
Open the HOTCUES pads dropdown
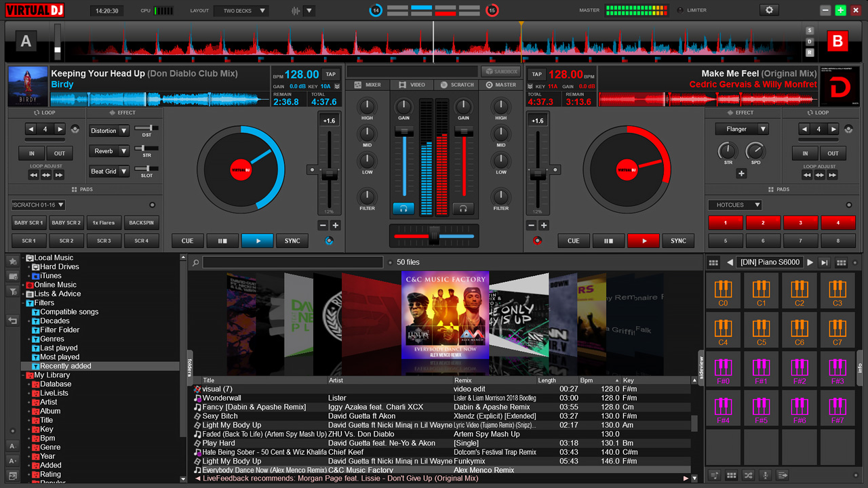coord(735,205)
